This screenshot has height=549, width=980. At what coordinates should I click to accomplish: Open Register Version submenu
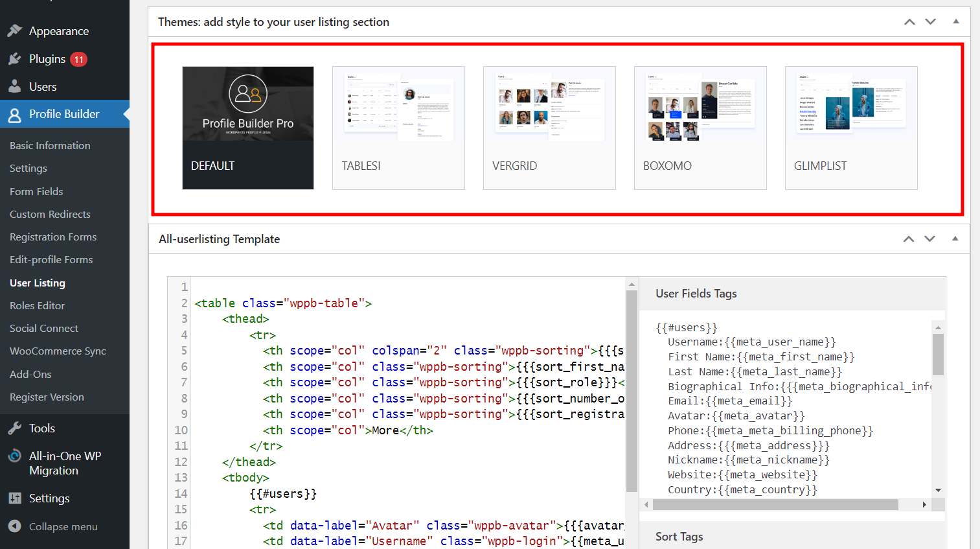click(47, 397)
